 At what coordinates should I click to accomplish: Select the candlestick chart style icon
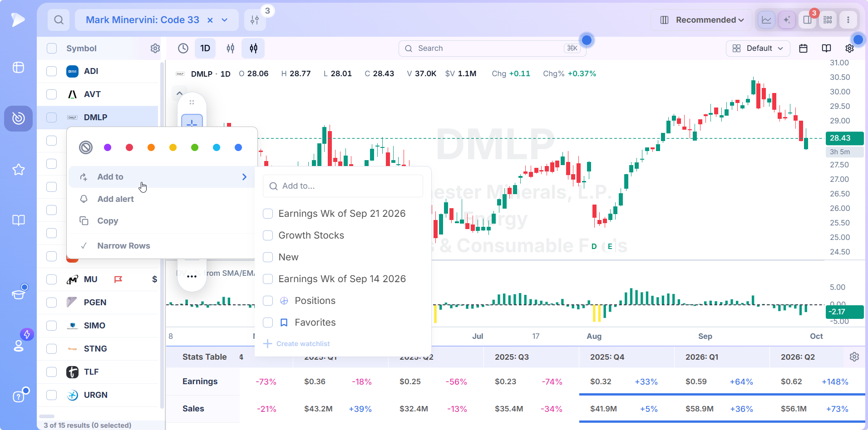pos(253,49)
